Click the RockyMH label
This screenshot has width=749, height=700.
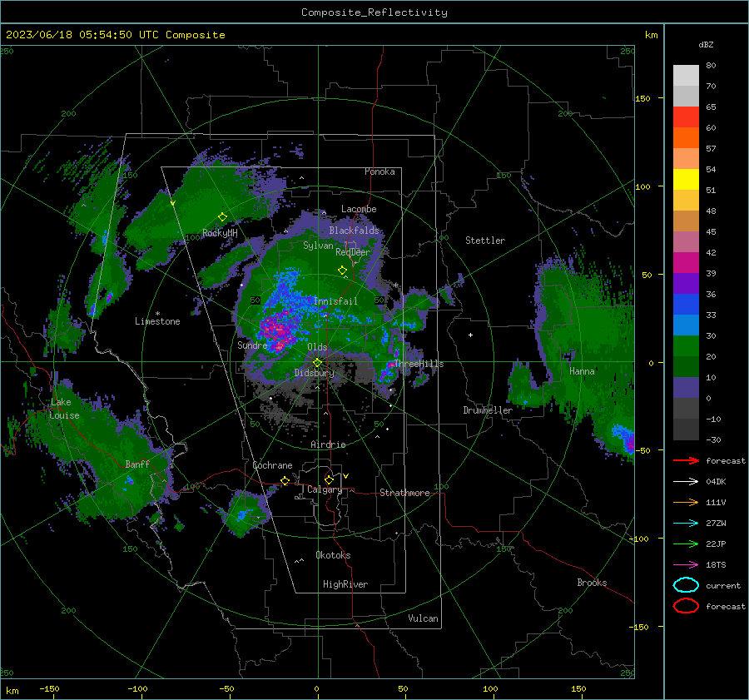pos(220,233)
